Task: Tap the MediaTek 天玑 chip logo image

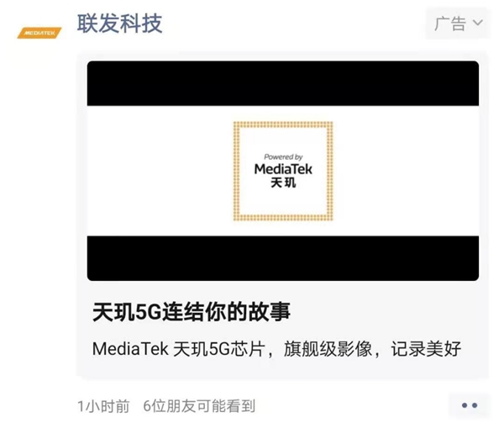Action: 283,171
